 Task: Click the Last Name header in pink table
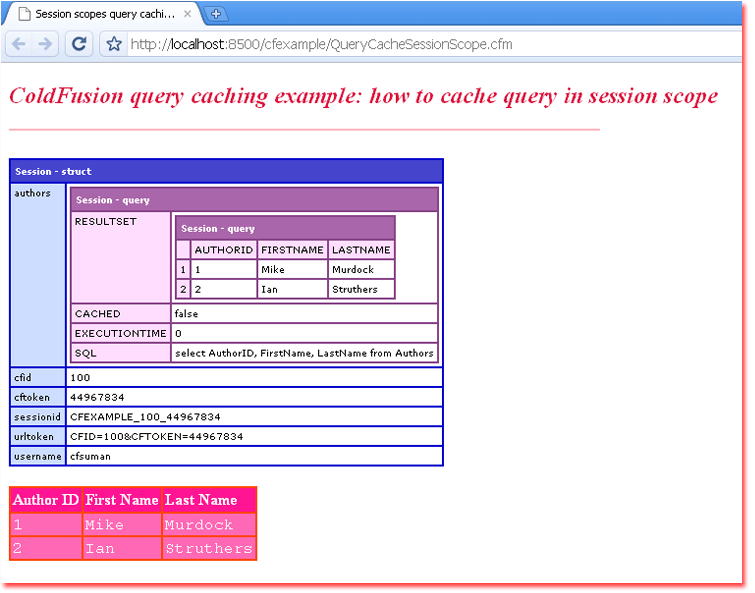pyautogui.click(x=209, y=500)
